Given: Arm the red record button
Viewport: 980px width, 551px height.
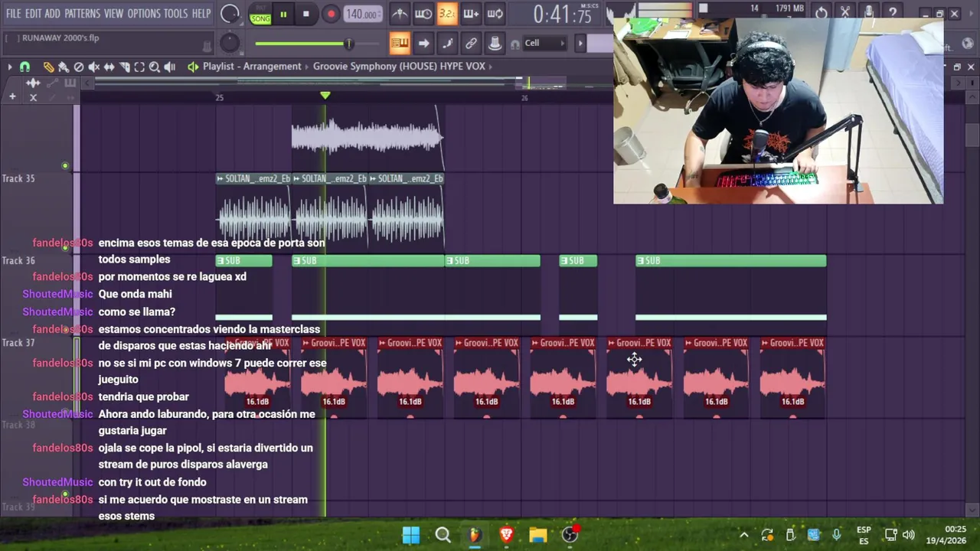Looking at the screenshot, I should 331,14.
